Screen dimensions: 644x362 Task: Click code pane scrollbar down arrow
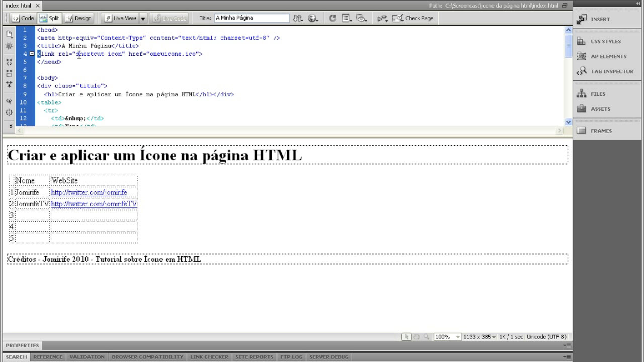pyautogui.click(x=568, y=122)
